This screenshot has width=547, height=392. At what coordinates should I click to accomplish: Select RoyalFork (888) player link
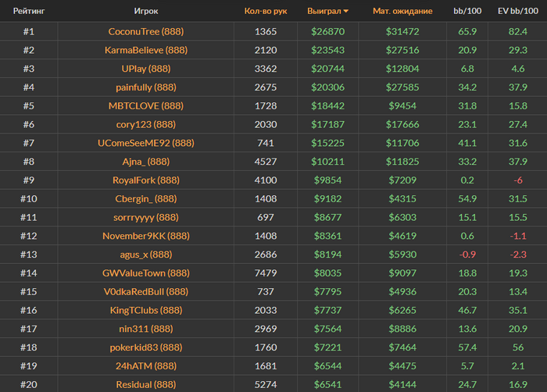click(x=146, y=180)
